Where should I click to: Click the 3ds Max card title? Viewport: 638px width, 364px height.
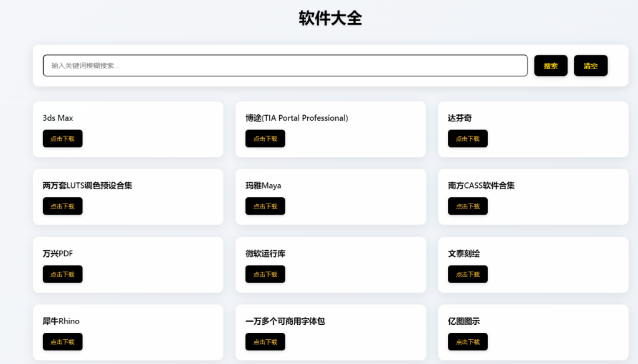pos(58,118)
